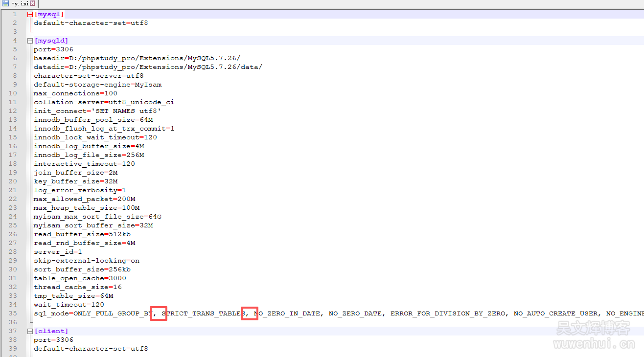Click the basedir path line
Viewport: 644px width, 357px height.
coord(137,58)
